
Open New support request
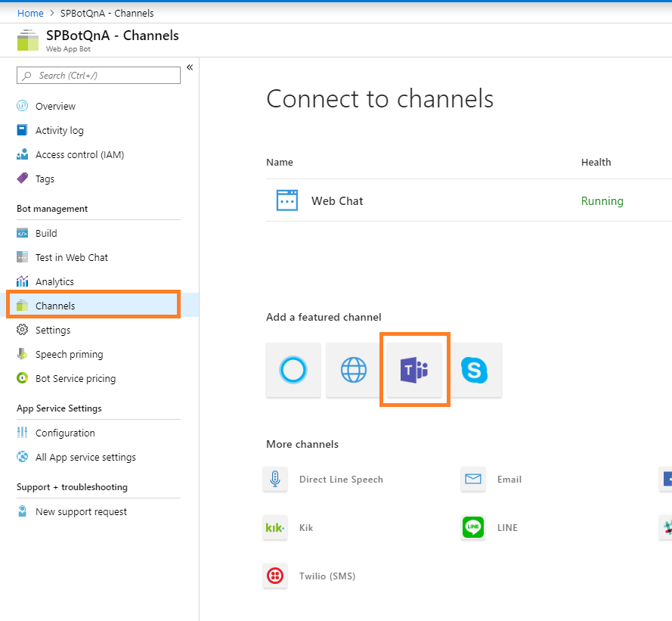pos(81,511)
